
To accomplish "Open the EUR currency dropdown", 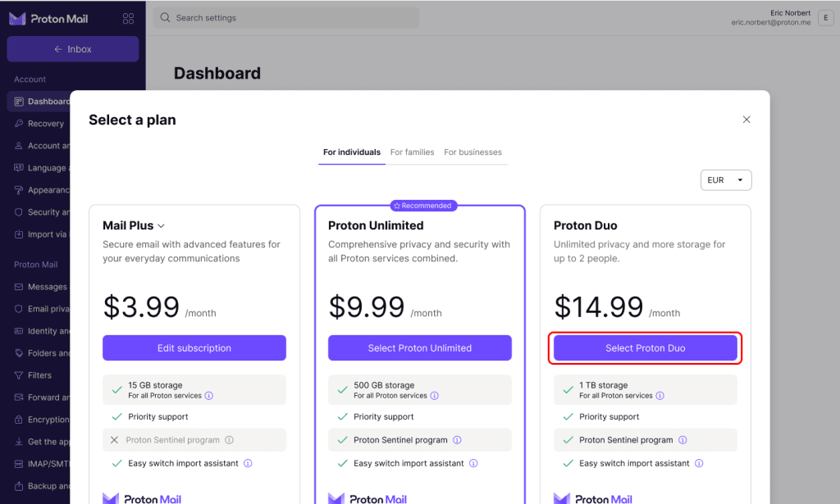I will click(726, 180).
